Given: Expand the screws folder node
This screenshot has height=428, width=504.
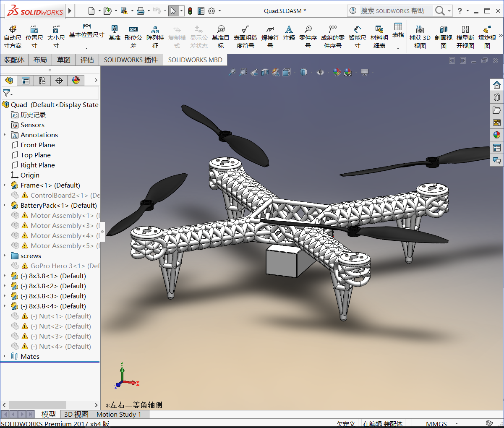Looking at the screenshot, I should pos(5,256).
